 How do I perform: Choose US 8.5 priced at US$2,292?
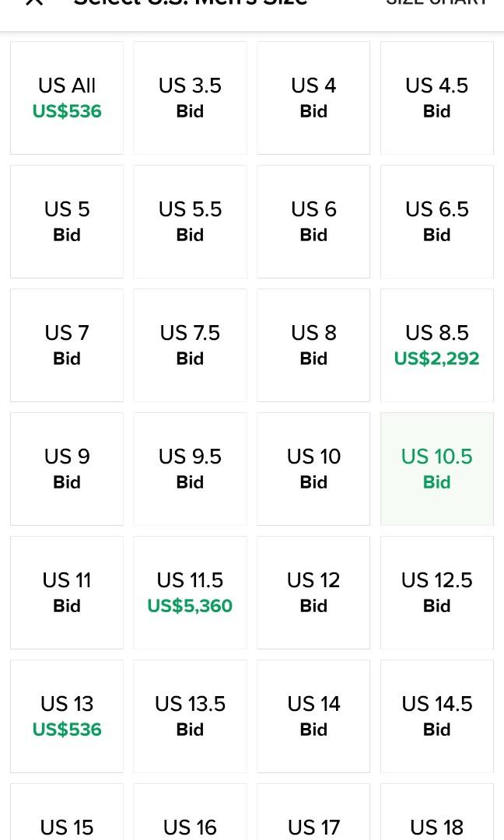pos(436,345)
